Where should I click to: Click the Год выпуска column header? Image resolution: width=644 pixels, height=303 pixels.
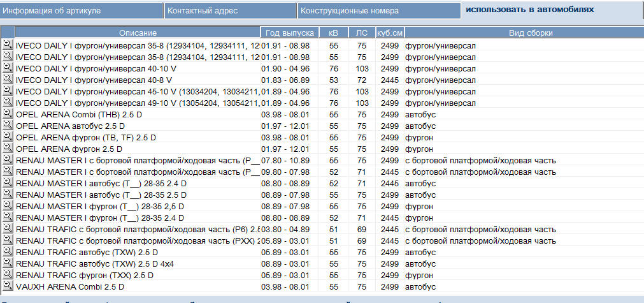[289, 33]
